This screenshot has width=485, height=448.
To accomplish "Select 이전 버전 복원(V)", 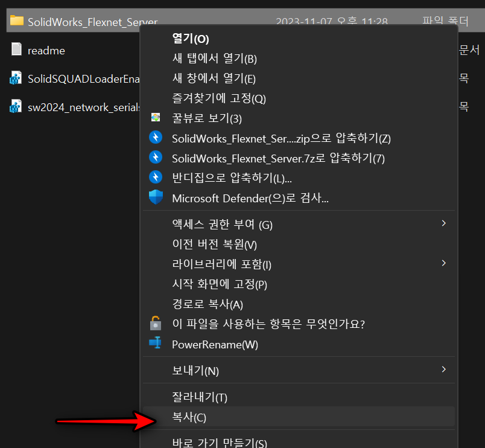I will coord(299,245).
